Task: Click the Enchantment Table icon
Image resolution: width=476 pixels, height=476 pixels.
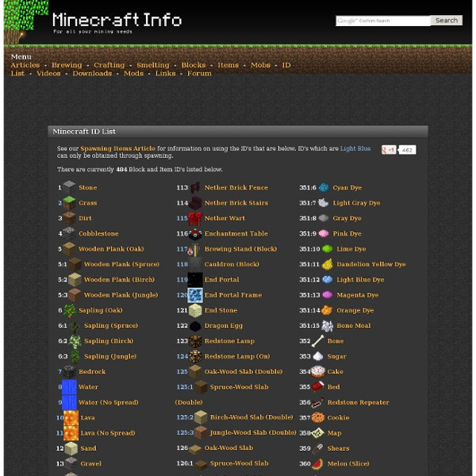Action: coord(195,234)
